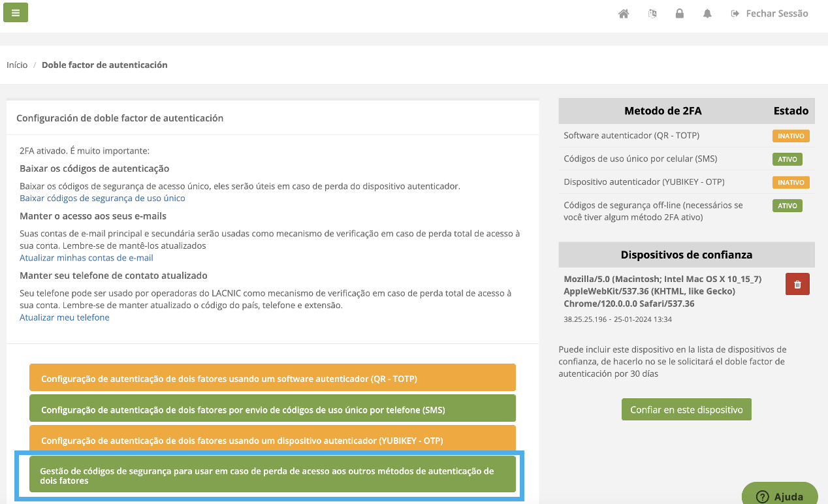Screen dimensions: 828x504
Task: Click ATIVO badge for SMS codes
Action: pyautogui.click(x=787, y=159)
